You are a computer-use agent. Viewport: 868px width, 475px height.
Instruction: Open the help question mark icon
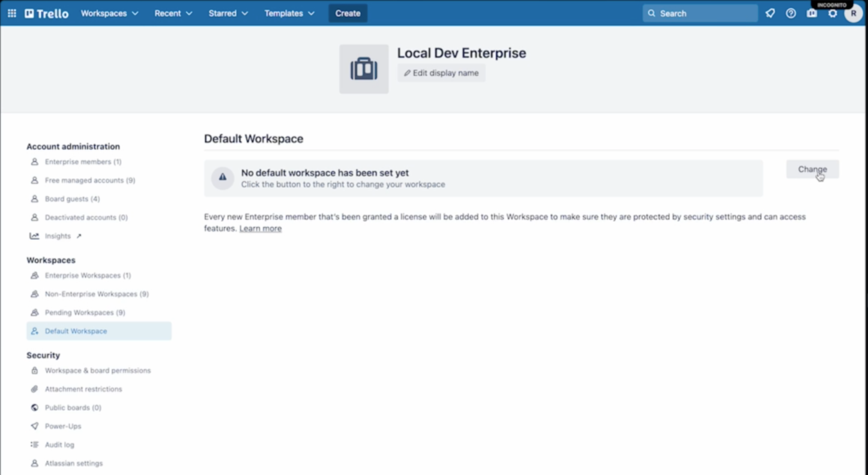pos(791,13)
